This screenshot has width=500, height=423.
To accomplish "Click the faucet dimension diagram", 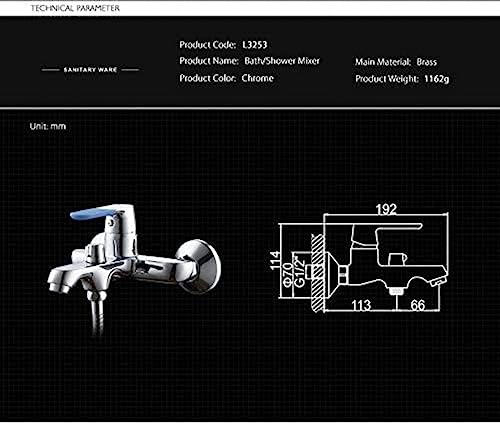I will tap(359, 258).
